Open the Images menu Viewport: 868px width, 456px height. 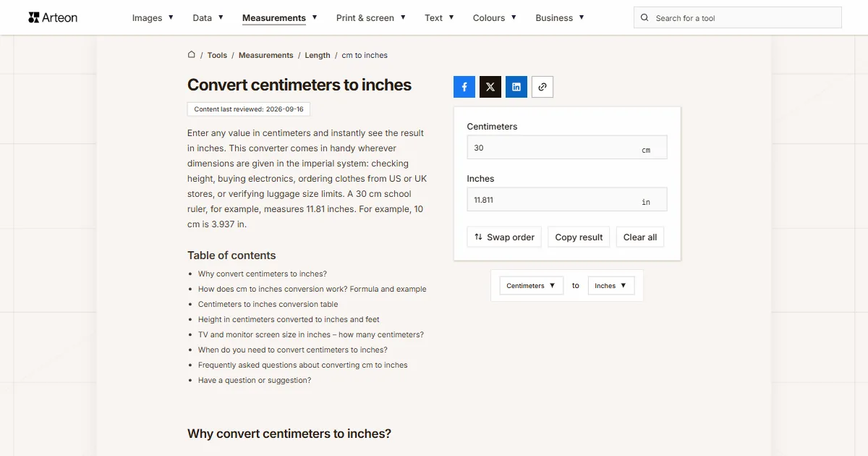tap(153, 18)
